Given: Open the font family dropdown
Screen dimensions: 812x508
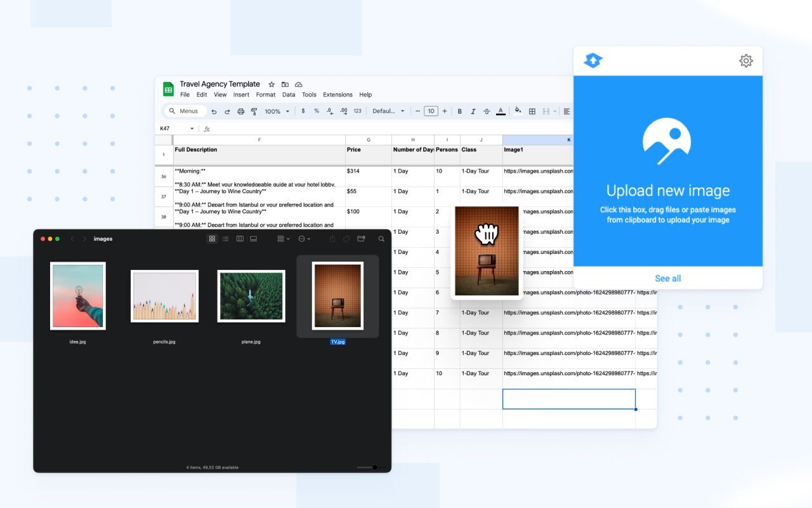Looking at the screenshot, I should 389,111.
